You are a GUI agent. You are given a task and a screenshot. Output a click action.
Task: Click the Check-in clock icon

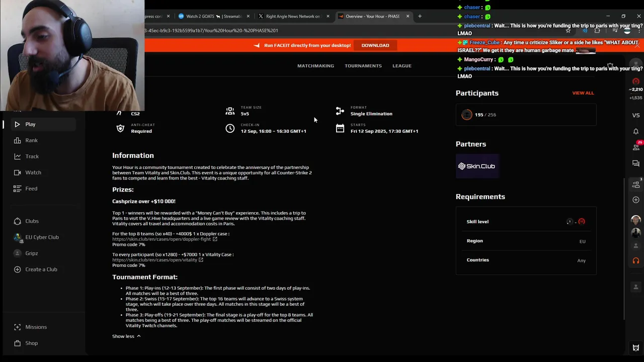(x=230, y=129)
